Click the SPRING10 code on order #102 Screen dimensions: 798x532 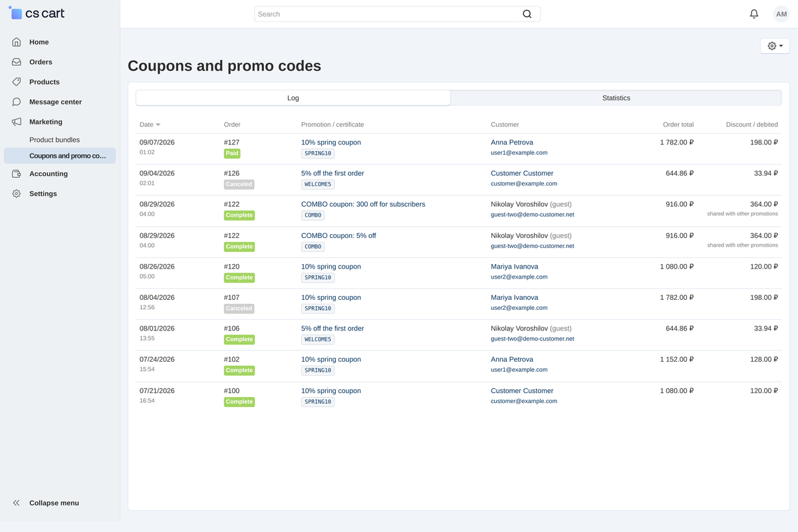coord(318,370)
